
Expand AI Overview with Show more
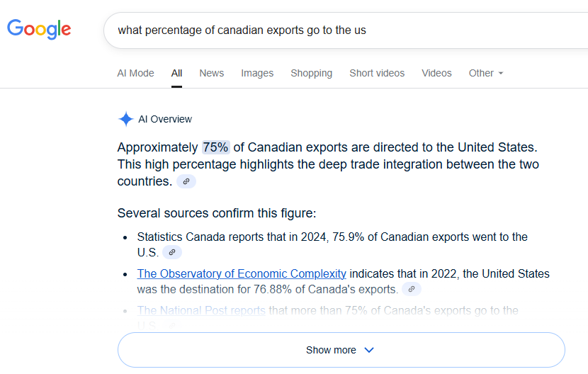341,350
